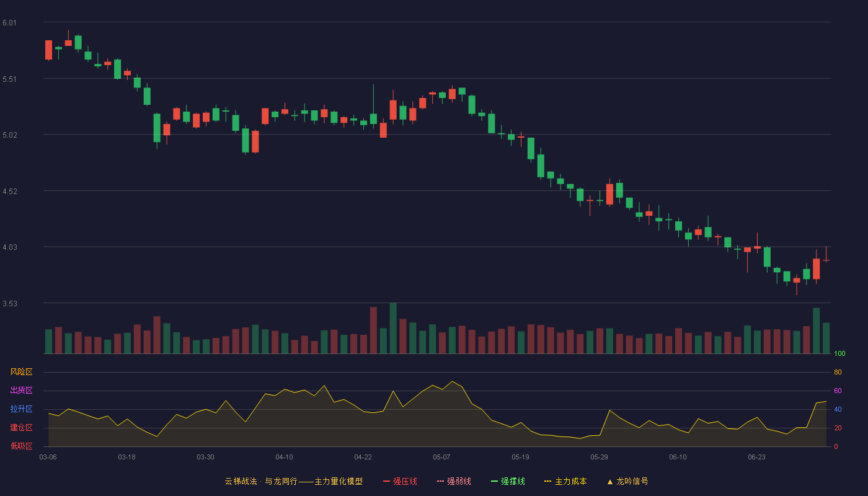Select the 03-06 date label
Image resolution: width=868 pixels, height=496 pixels.
pyautogui.click(x=48, y=457)
